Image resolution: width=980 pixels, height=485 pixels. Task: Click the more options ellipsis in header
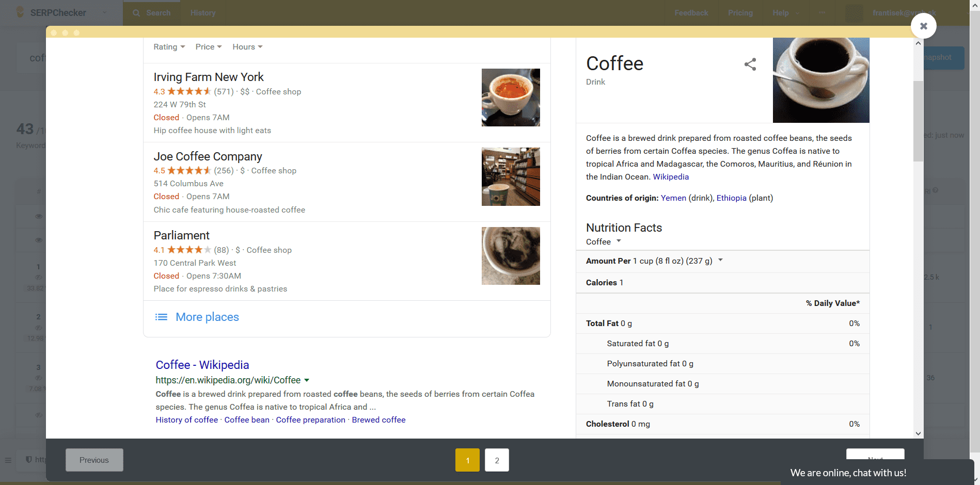(x=822, y=13)
